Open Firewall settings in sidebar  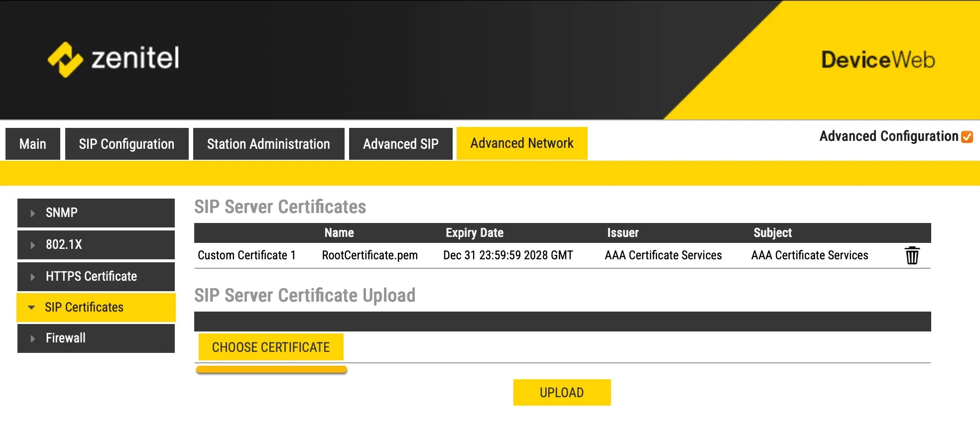96,338
